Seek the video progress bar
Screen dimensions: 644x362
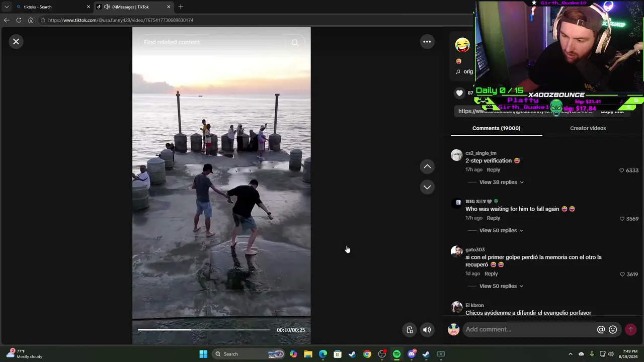pyautogui.click(x=204, y=330)
